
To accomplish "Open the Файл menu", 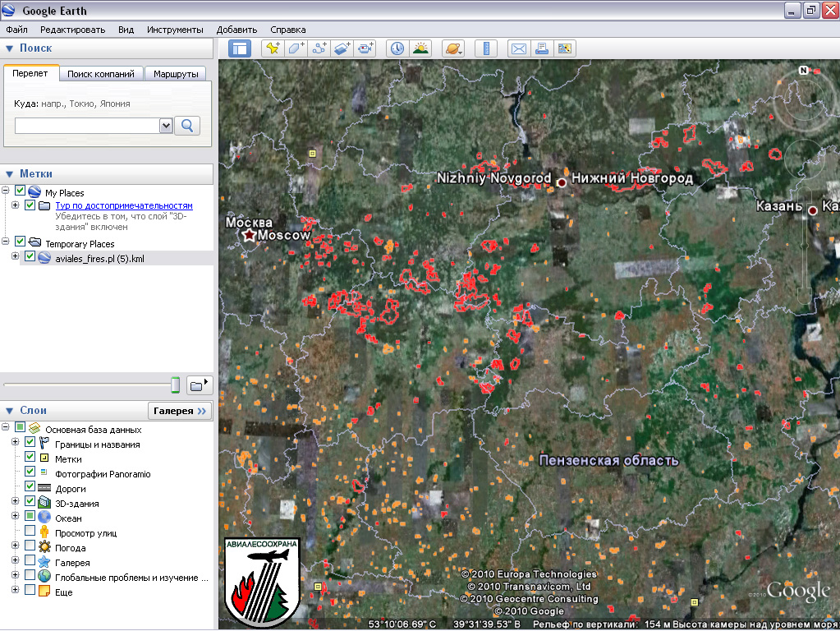I will tap(16, 30).
